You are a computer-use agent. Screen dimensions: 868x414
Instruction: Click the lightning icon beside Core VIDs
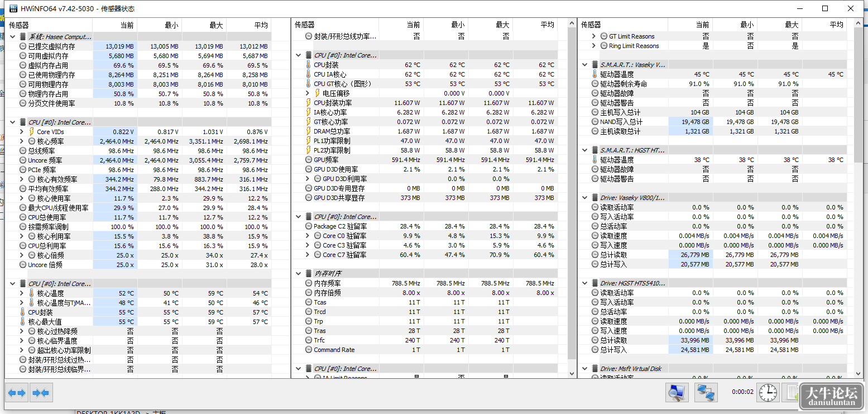coord(31,132)
